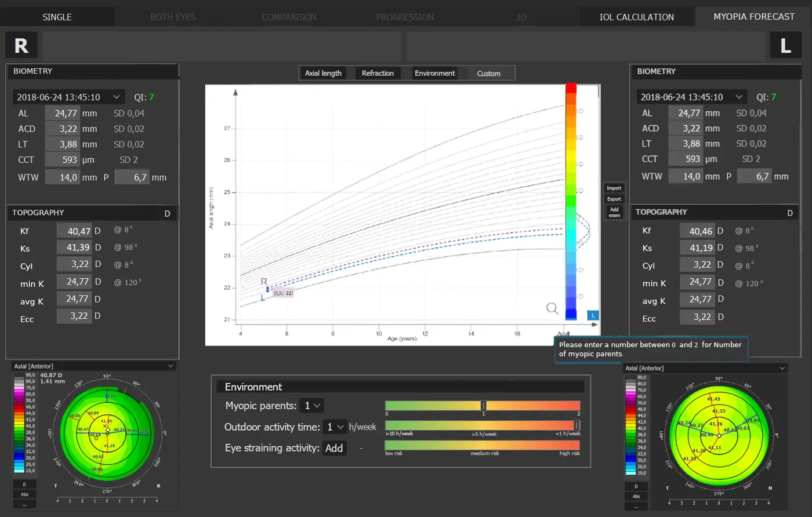812x517 pixels.
Task: Click the Abs button under left map color scale
Action: (x=24, y=494)
